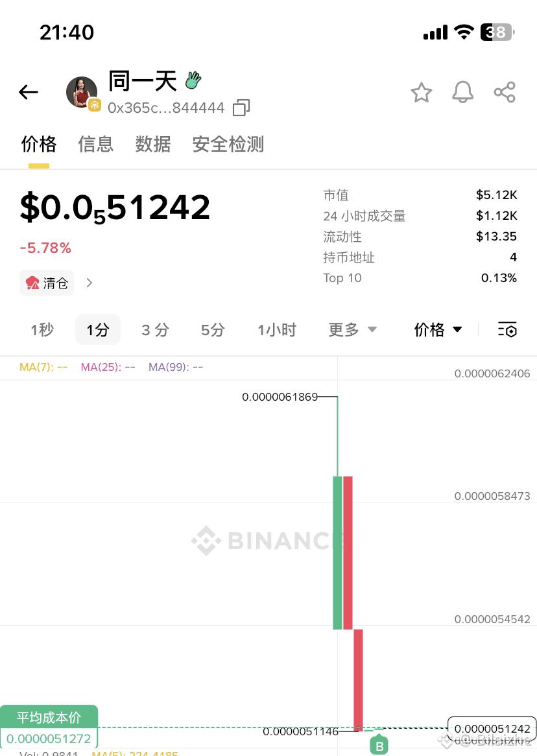The width and height of the screenshot is (537, 756).
Task: Open price alert bell icon
Action: point(462,93)
